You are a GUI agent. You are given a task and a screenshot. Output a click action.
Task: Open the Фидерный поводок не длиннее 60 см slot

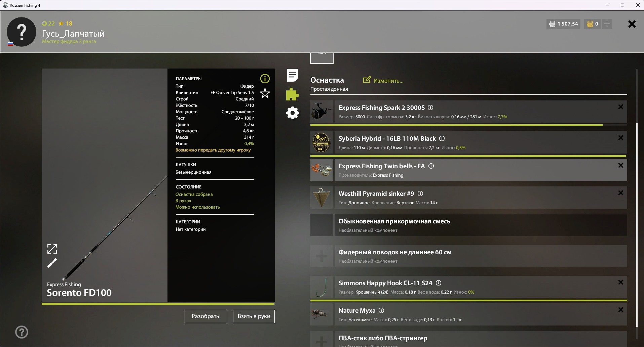click(481, 256)
